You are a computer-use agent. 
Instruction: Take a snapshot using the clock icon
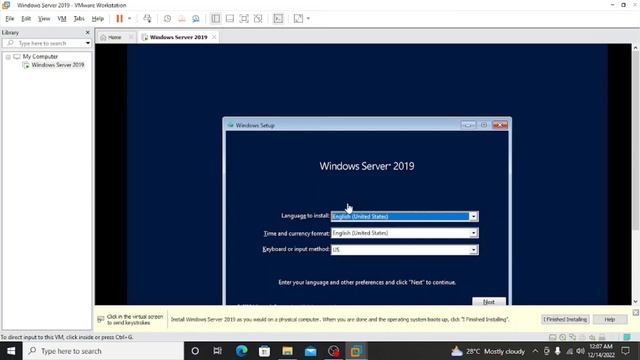(167, 18)
